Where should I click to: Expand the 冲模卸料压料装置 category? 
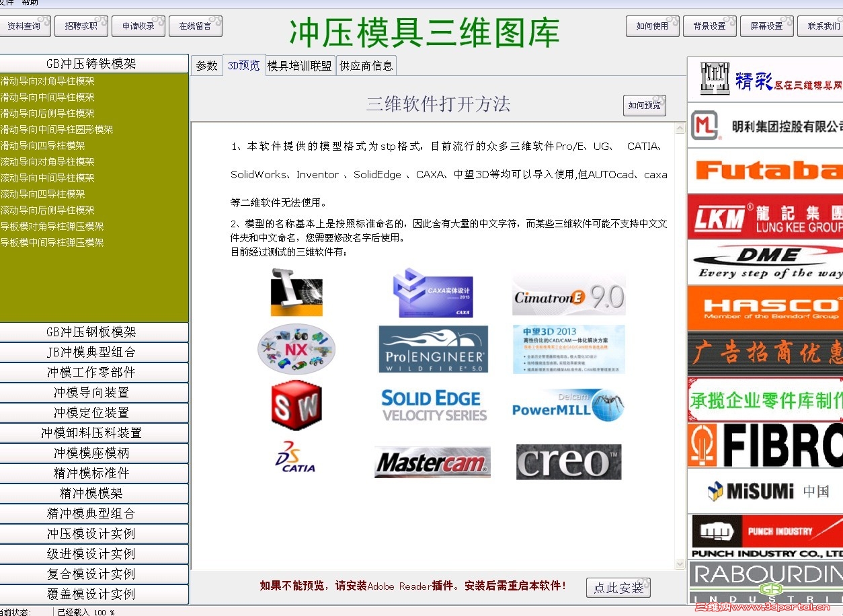click(93, 433)
